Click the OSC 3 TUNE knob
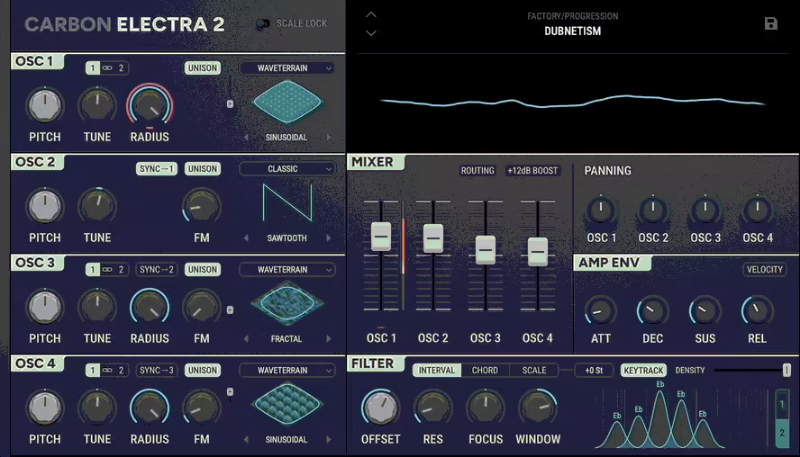 pos(97,307)
